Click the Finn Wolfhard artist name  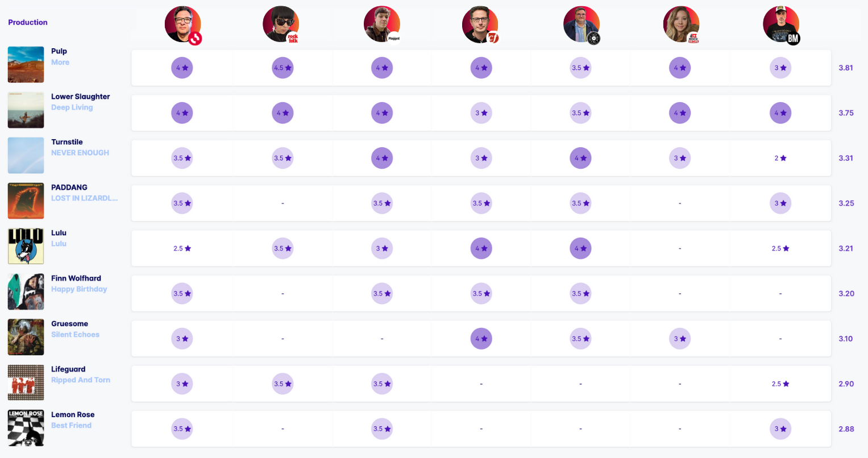(x=76, y=278)
